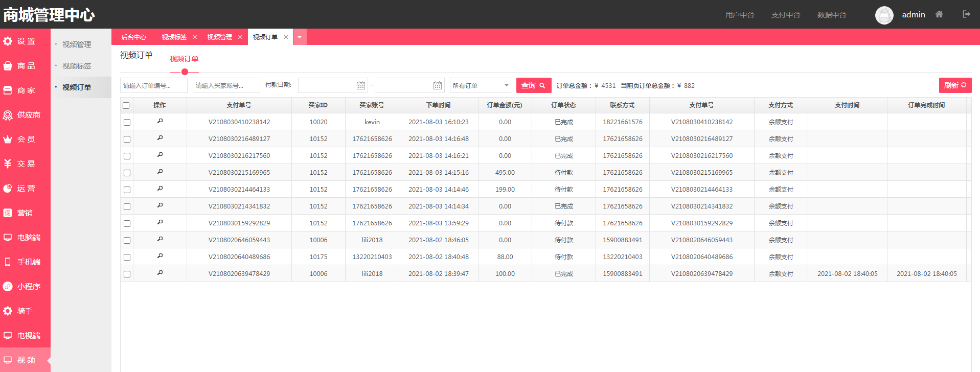Open the 设置 settings gear in the sidebar
The height and width of the screenshot is (372, 980).
(8, 41)
